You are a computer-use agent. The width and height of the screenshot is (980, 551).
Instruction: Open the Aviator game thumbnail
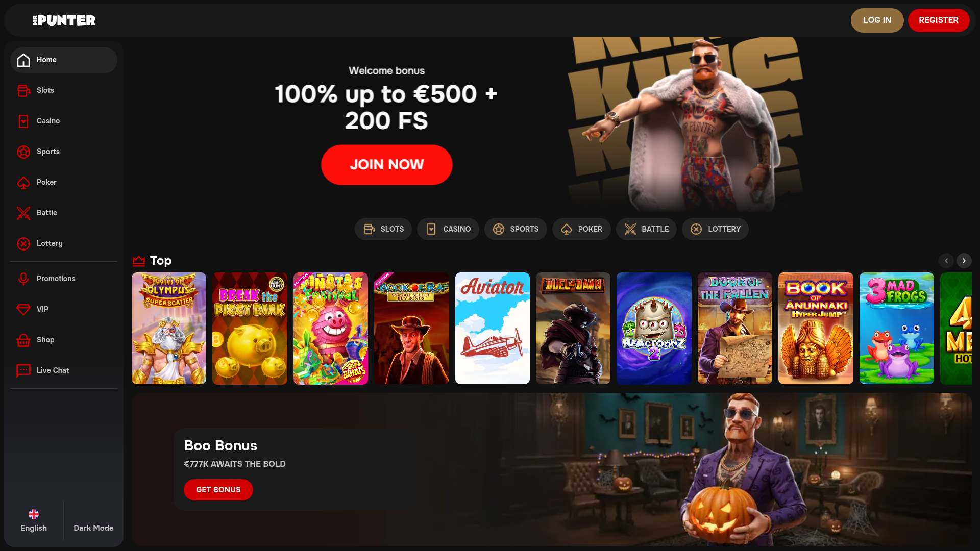click(x=493, y=328)
